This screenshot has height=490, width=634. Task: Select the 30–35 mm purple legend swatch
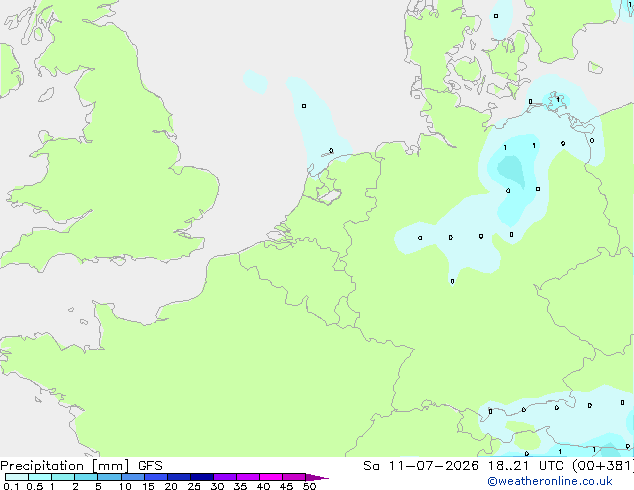(x=225, y=477)
